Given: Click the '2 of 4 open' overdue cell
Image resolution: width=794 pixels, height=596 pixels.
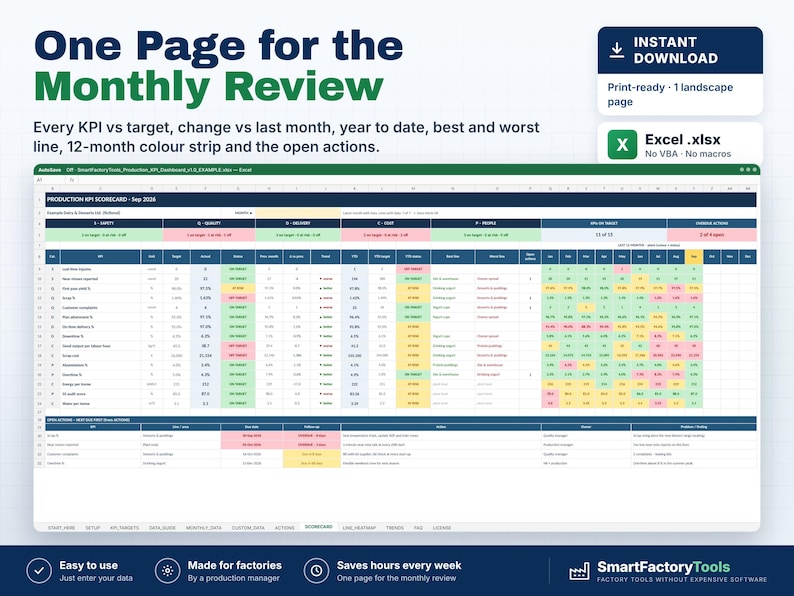Looking at the screenshot, I should pos(712,235).
